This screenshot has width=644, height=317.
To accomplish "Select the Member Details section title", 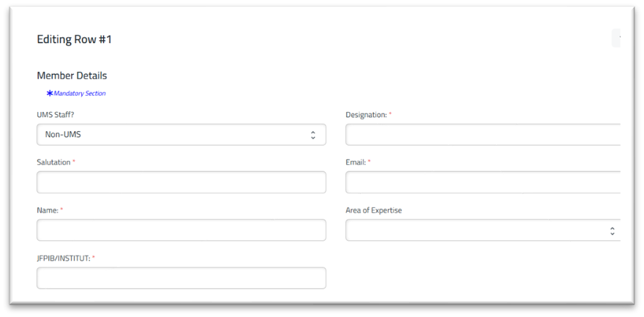I will click(72, 75).
